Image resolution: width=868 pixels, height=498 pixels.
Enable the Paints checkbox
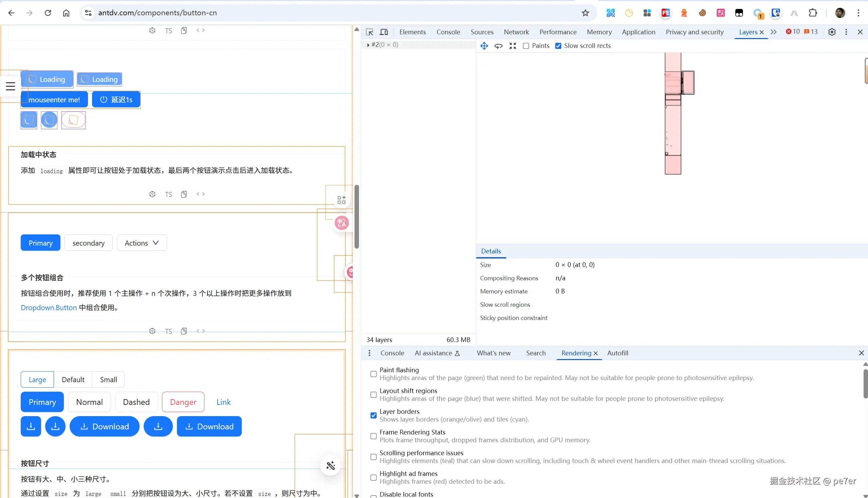click(x=526, y=46)
